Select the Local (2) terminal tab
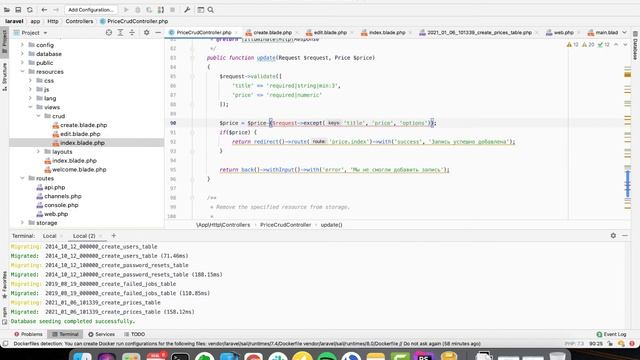 point(84,236)
